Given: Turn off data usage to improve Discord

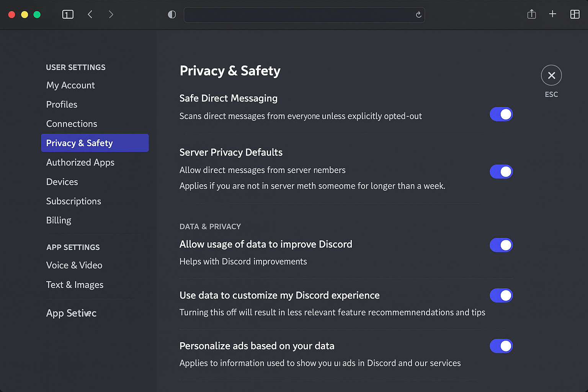Looking at the screenshot, I should 501,245.
